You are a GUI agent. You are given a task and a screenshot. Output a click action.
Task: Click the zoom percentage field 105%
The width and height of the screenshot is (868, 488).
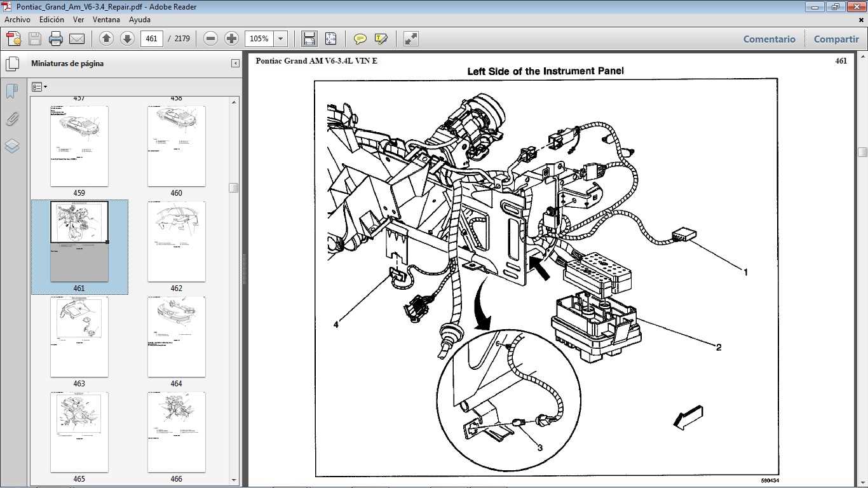coord(259,39)
